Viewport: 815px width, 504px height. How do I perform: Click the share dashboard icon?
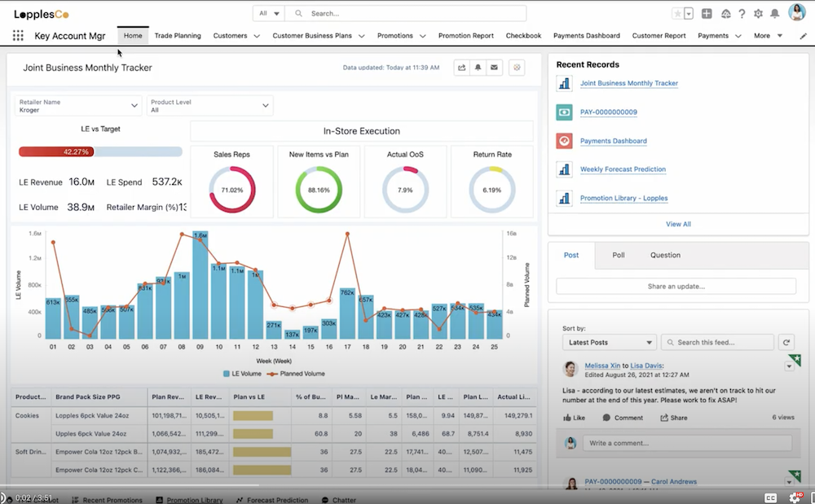click(461, 68)
